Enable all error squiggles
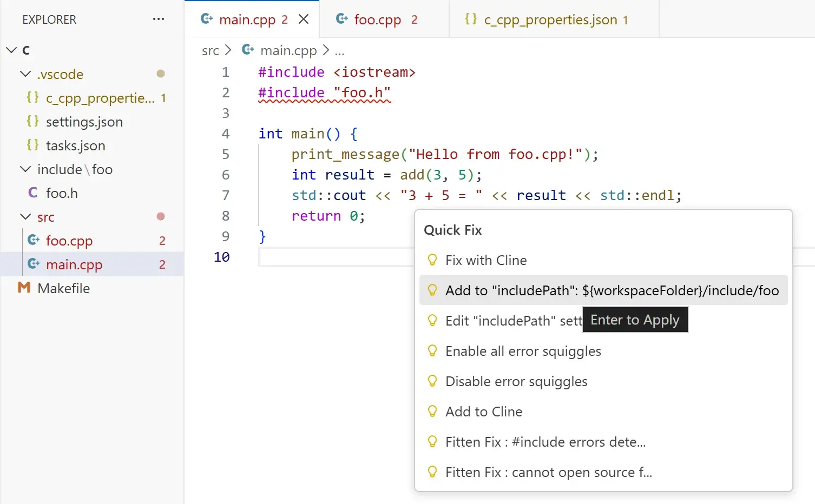815x504 pixels. click(523, 351)
